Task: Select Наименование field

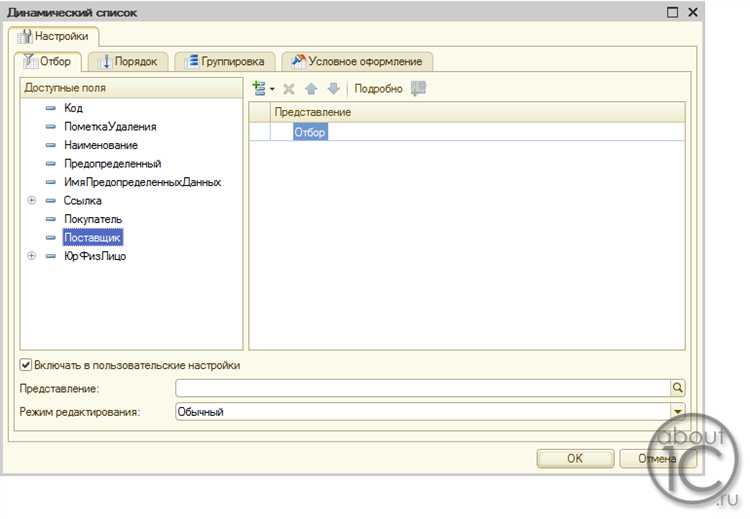Action: pos(101,145)
